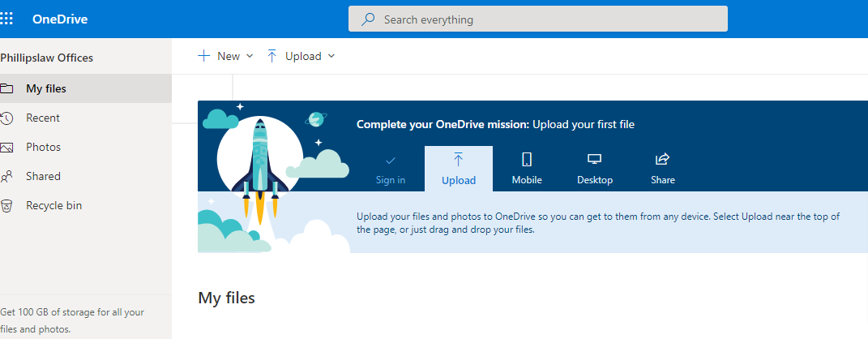Open the New dropdown menu
The width and height of the screenshot is (868, 339).
pyautogui.click(x=227, y=56)
